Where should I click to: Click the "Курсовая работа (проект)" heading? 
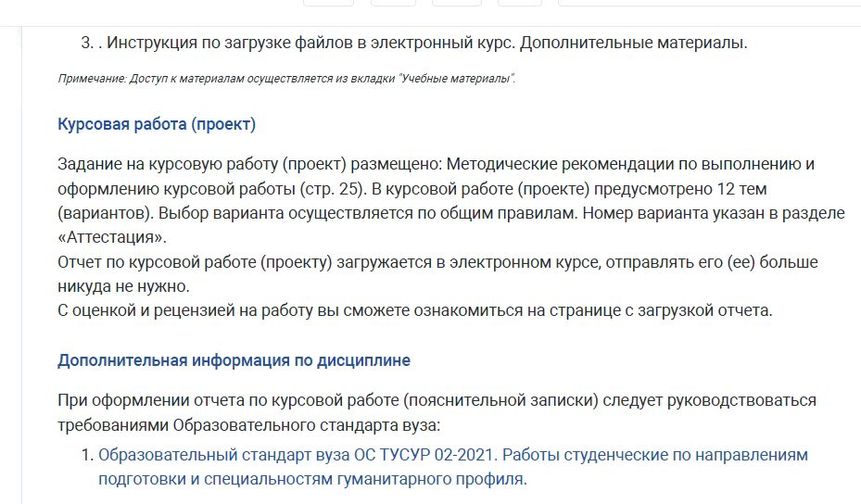click(157, 124)
